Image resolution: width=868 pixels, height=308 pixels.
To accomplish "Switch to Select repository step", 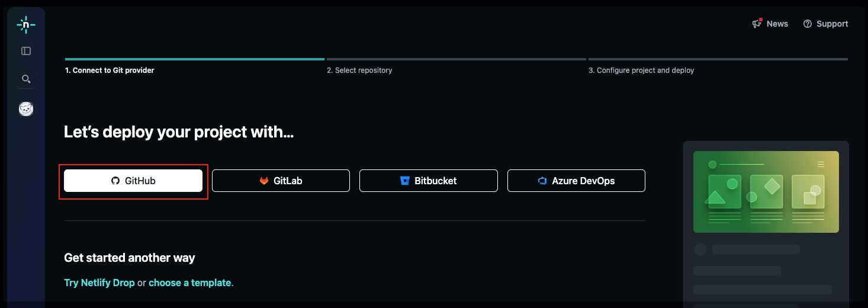I will (x=359, y=70).
